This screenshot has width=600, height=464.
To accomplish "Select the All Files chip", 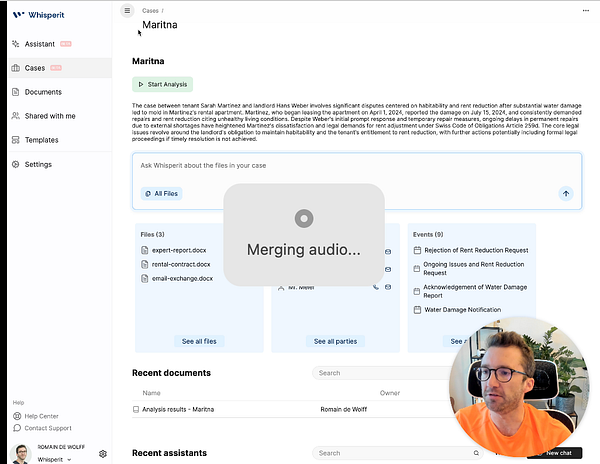I will pyautogui.click(x=161, y=194).
